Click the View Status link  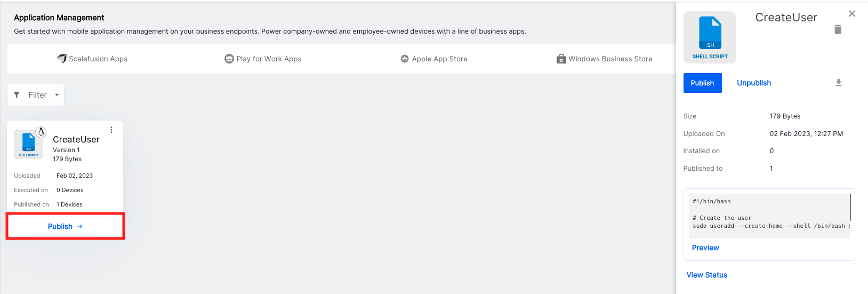(706, 275)
